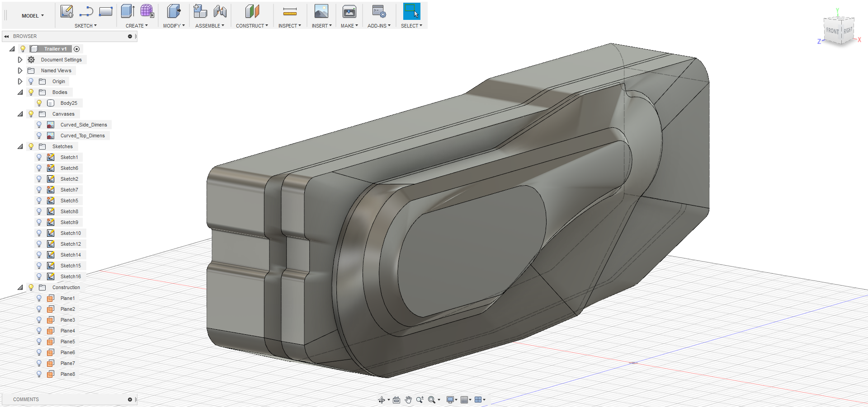
Task: Open the CREATE menu
Action: (x=137, y=26)
